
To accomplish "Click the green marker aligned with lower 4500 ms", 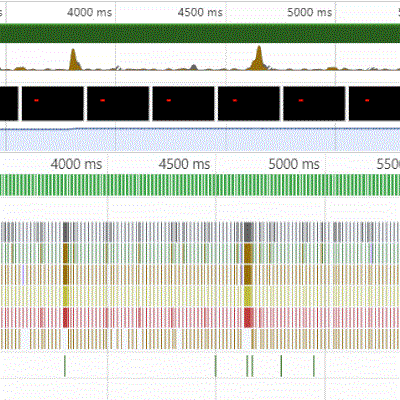I will [x=216, y=366].
